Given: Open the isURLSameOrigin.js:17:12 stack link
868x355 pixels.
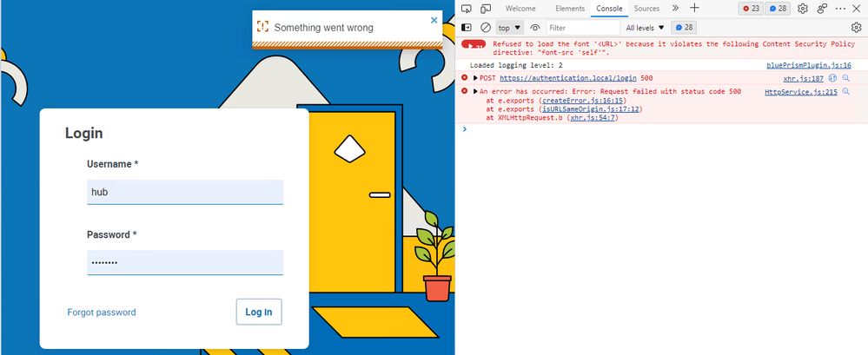Looking at the screenshot, I should 591,109.
